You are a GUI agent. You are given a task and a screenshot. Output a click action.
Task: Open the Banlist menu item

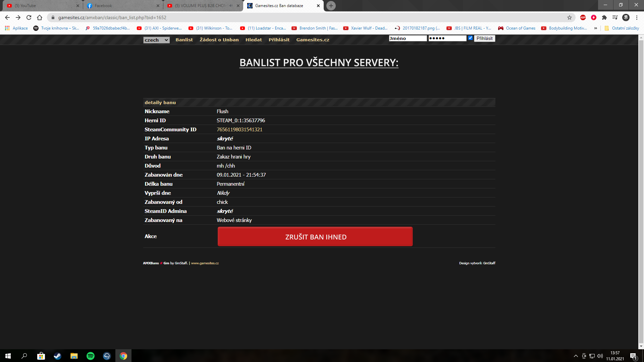184,40
